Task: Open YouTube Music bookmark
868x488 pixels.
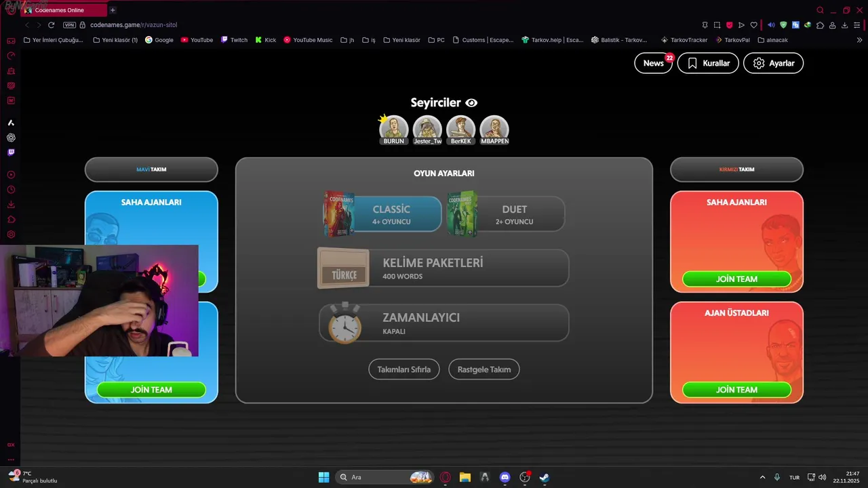Action: click(x=308, y=40)
